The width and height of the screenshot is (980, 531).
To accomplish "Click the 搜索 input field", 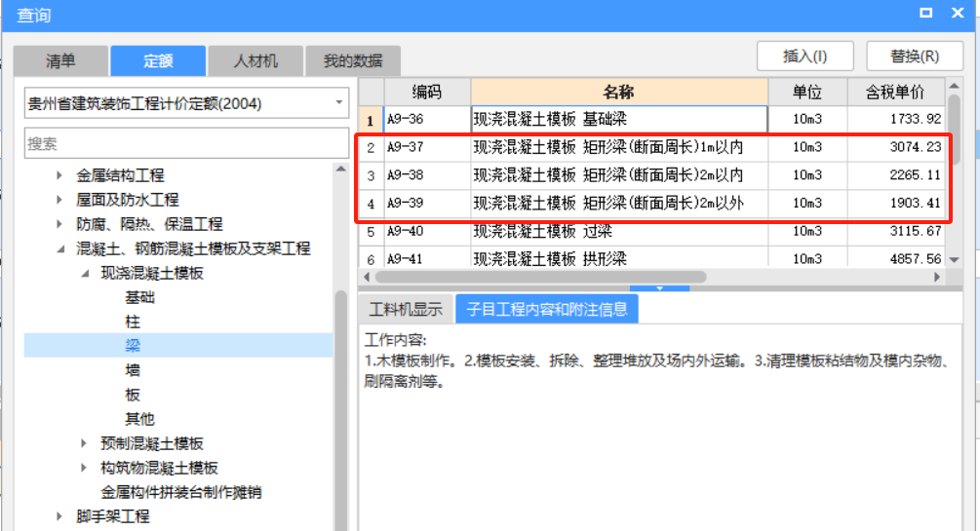I will (x=186, y=143).
